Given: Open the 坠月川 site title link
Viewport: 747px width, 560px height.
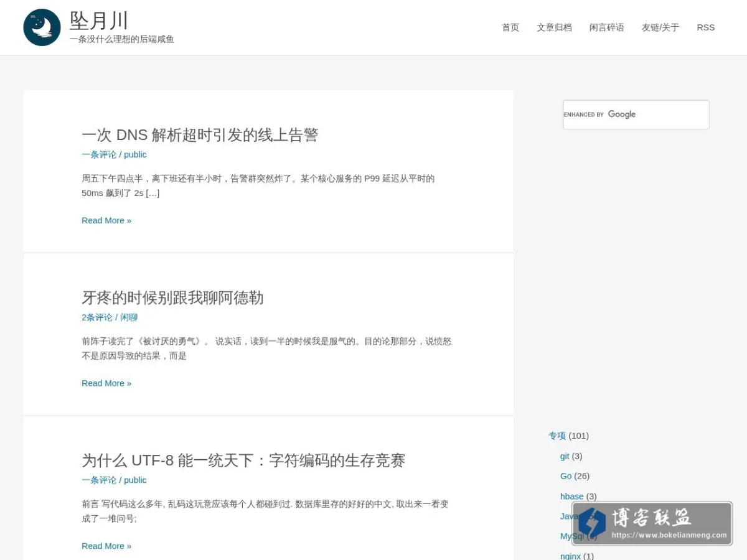Looking at the screenshot, I should tap(99, 21).
